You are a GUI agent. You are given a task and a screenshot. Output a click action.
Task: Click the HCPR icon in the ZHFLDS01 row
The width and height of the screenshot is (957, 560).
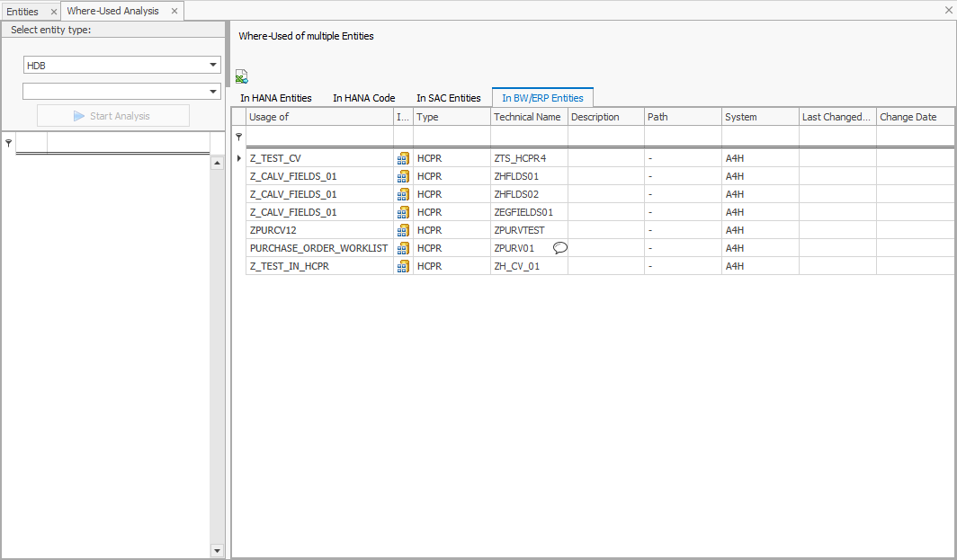click(402, 176)
